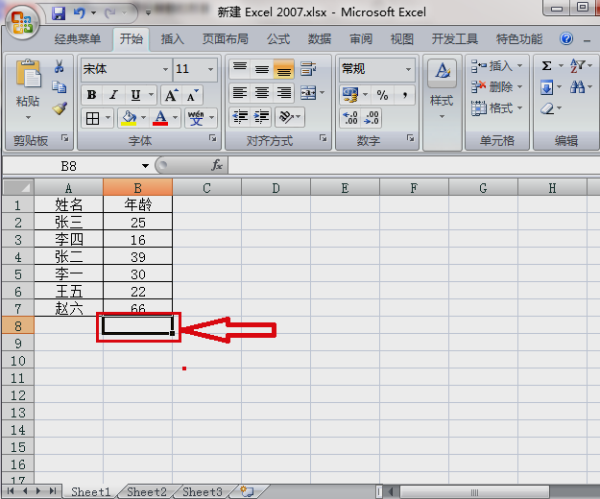Image resolution: width=600 pixels, height=499 pixels.
Task: Increase font size with the large A icon
Action: click(x=170, y=95)
